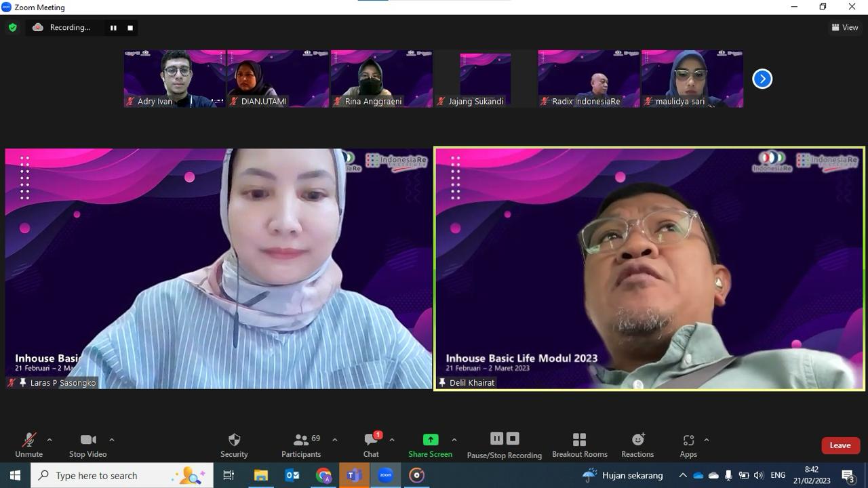Open Breakout Rooms
The width and height of the screenshot is (868, 488).
579,445
